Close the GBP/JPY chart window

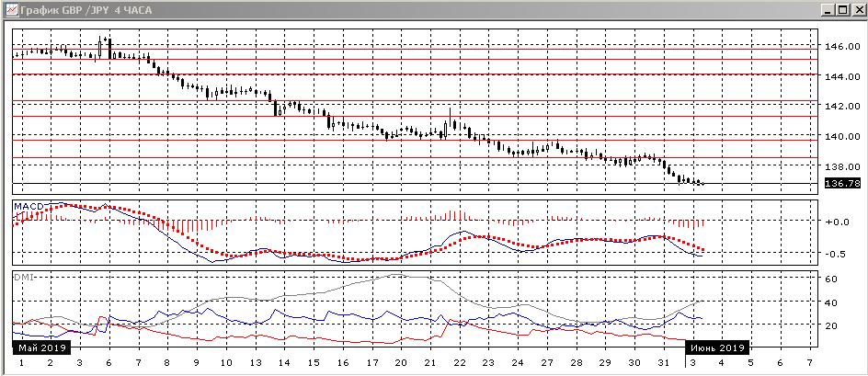click(856, 9)
